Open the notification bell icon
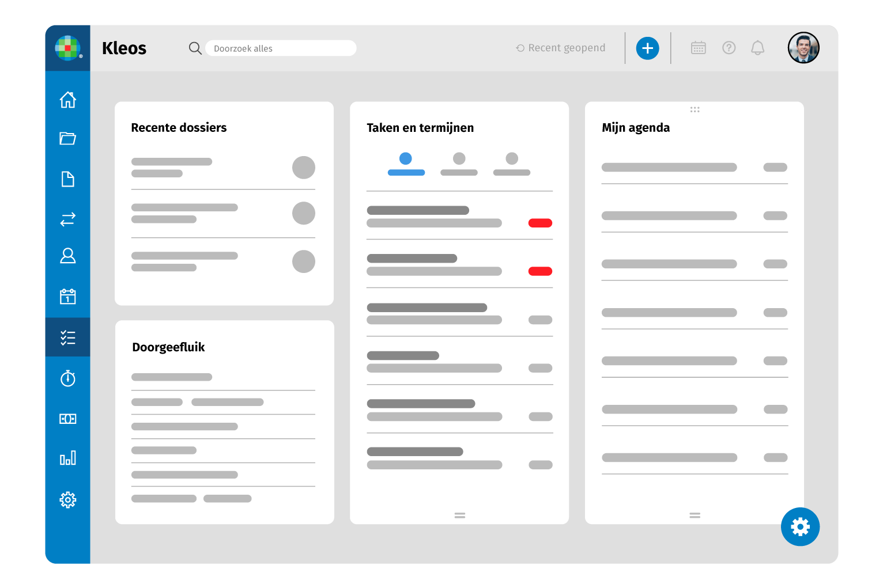Viewport: 883px width, 588px height. click(757, 48)
